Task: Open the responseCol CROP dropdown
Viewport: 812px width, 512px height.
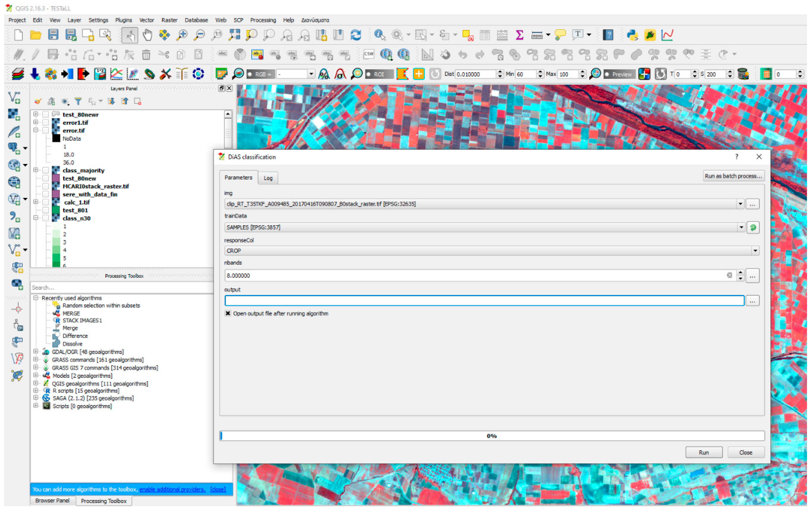Action: click(755, 251)
